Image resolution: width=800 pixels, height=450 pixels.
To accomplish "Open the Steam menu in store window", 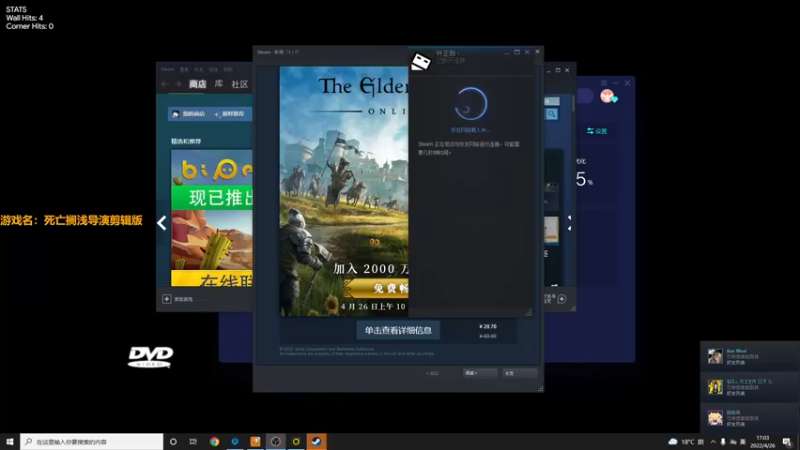I will coord(167,69).
